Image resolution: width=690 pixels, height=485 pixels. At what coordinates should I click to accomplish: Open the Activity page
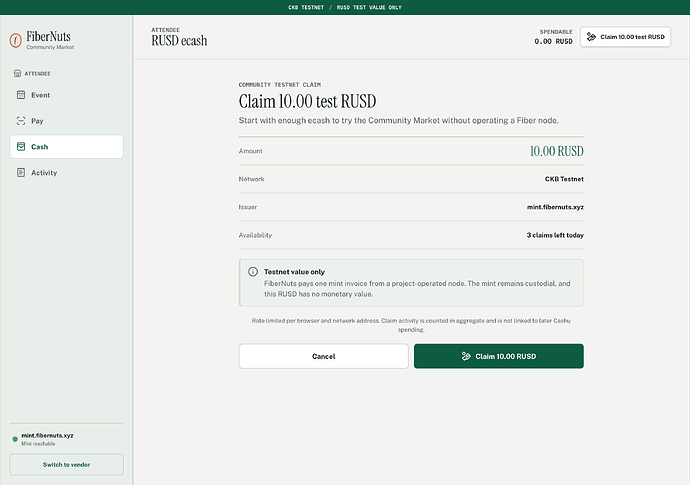coord(66,173)
